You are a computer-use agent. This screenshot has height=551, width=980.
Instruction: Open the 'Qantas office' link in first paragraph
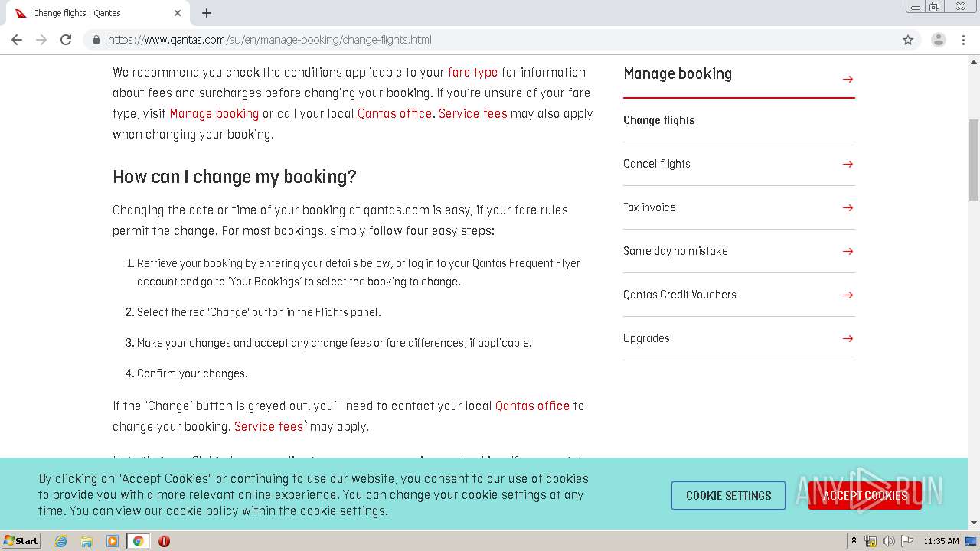coord(394,114)
